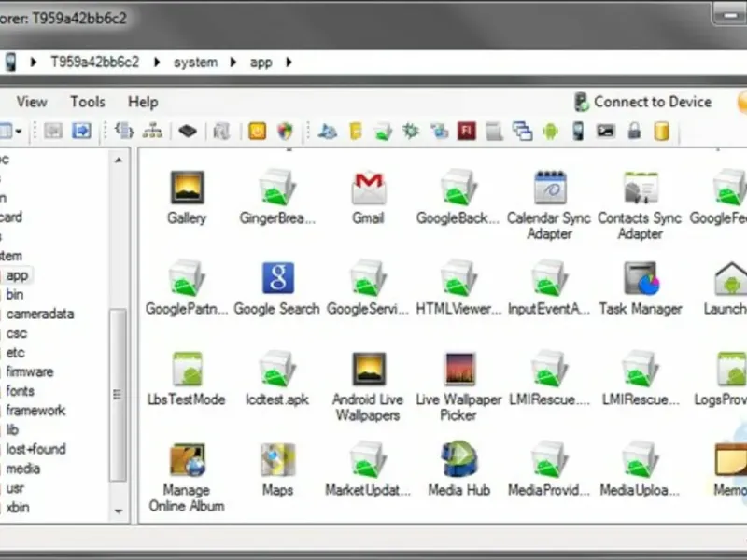
Task: Click the orange power toolbar icon
Action: 258,131
